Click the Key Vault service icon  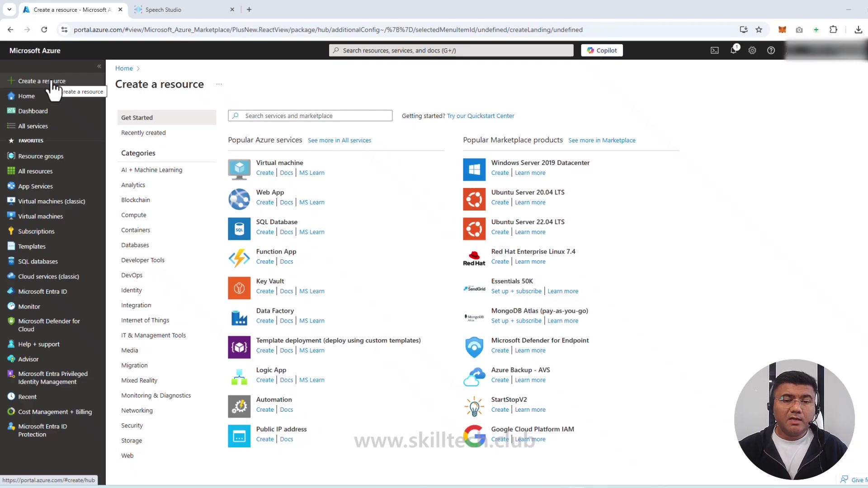(x=239, y=288)
